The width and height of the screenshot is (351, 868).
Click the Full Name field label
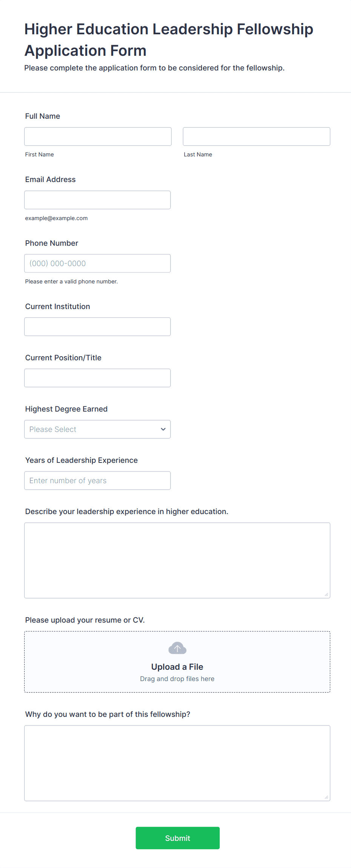pos(43,116)
